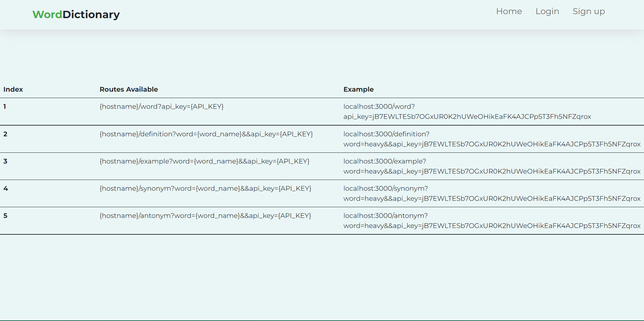644x321 pixels.
Task: Go to the Login page
Action: (x=547, y=11)
